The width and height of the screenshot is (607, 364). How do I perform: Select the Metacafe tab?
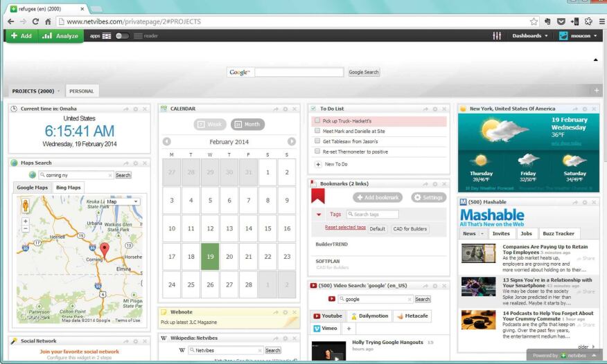[412, 316]
